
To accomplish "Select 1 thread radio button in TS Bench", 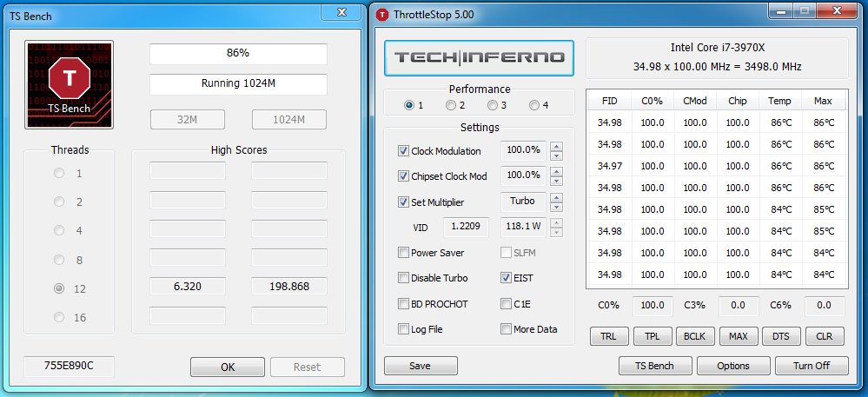I will (x=59, y=173).
